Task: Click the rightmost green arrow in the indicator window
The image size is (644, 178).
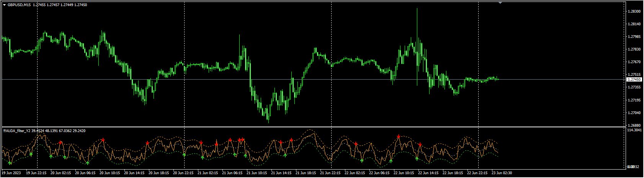Action: tap(417, 158)
